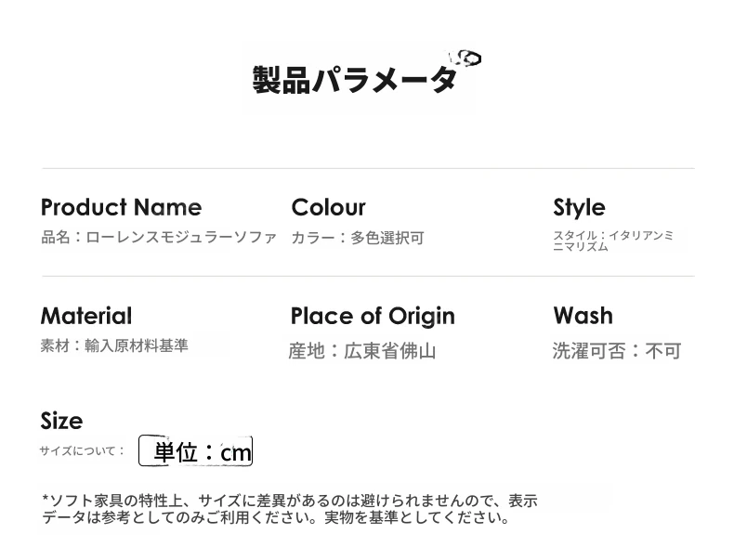Click the divider line under the Product Name row
The width and height of the screenshot is (734, 560).
(x=369, y=276)
